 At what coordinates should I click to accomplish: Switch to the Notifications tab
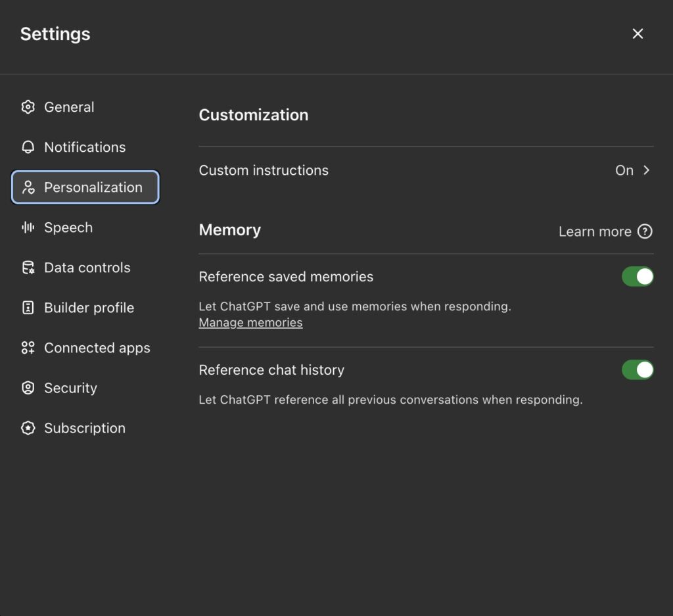tap(85, 147)
